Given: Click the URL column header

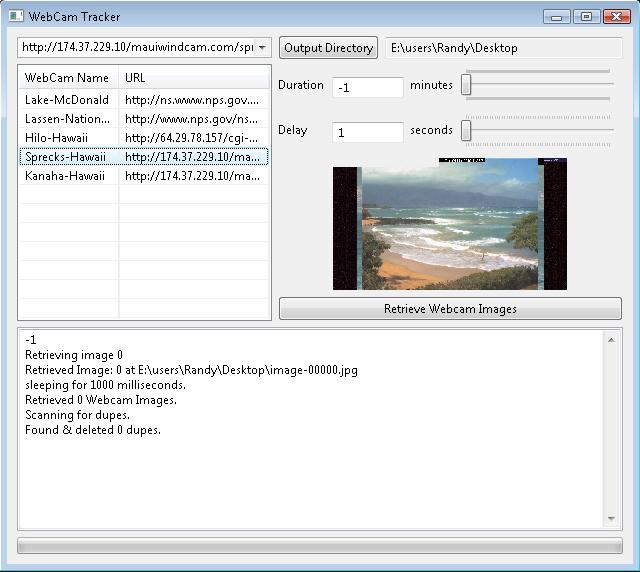Looking at the screenshot, I should [x=194, y=78].
